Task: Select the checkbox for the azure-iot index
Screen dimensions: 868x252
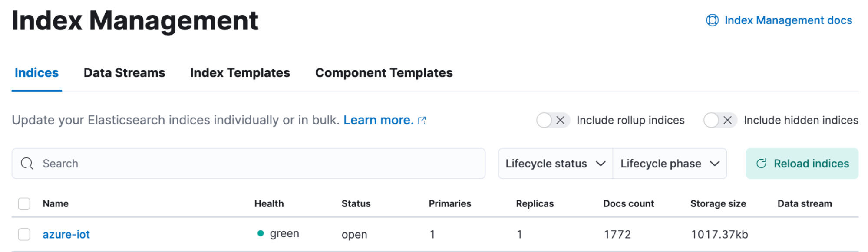Action: click(24, 234)
